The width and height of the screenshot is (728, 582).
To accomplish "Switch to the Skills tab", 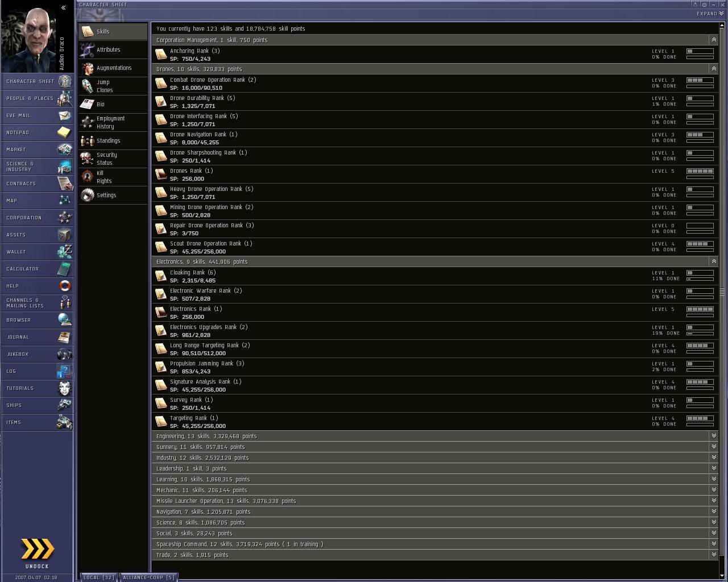I will tap(113, 31).
